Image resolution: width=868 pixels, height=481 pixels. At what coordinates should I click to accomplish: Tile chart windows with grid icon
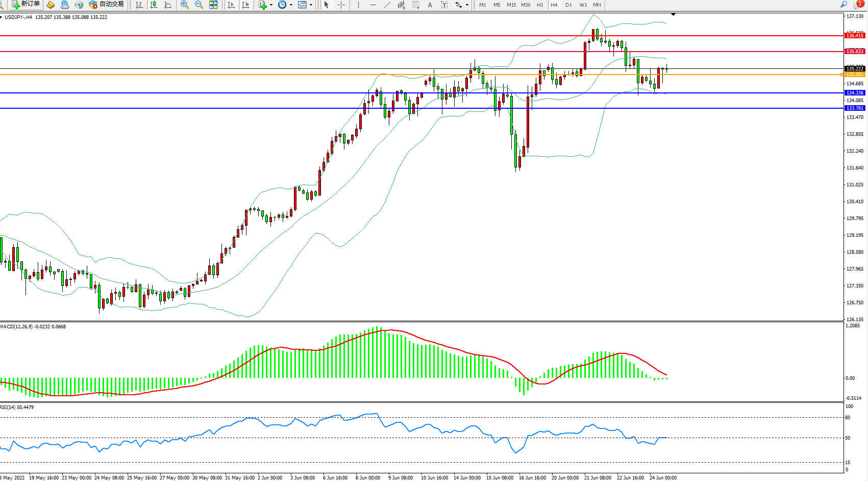click(213, 5)
